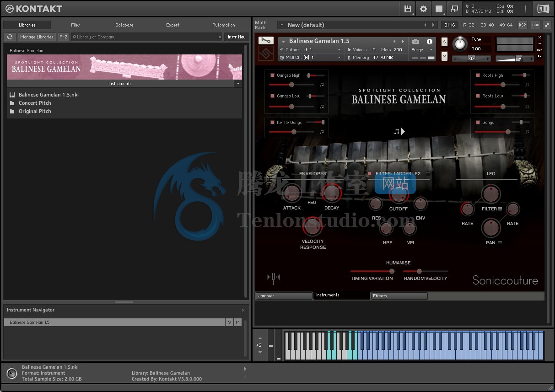Expand the library Instruments dropdown arrow
The height and width of the screenshot is (392, 555).
coord(237,84)
